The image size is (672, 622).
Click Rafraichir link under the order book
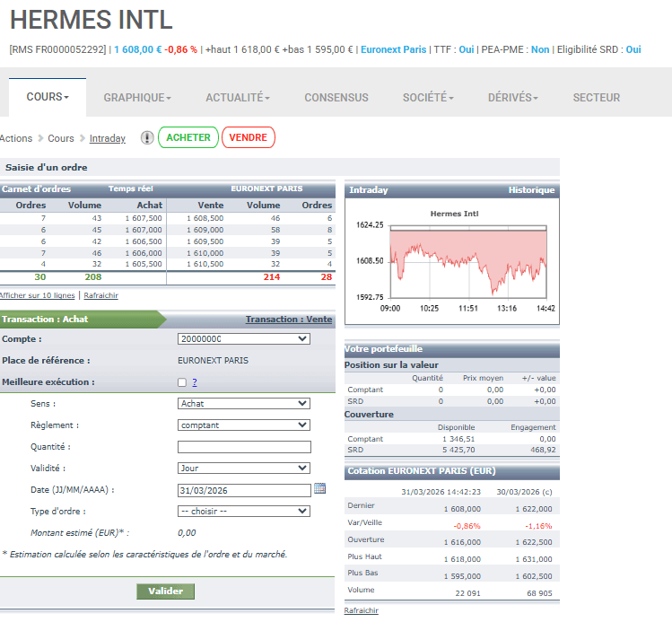click(x=100, y=295)
